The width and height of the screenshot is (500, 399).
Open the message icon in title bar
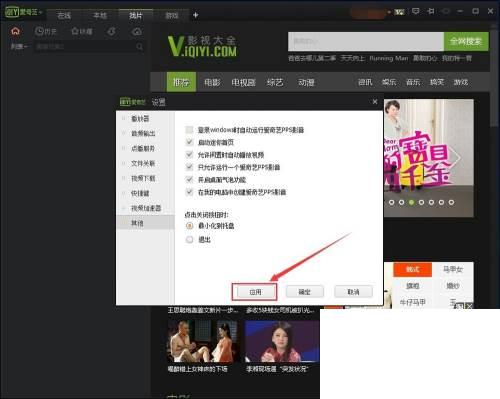click(415, 11)
